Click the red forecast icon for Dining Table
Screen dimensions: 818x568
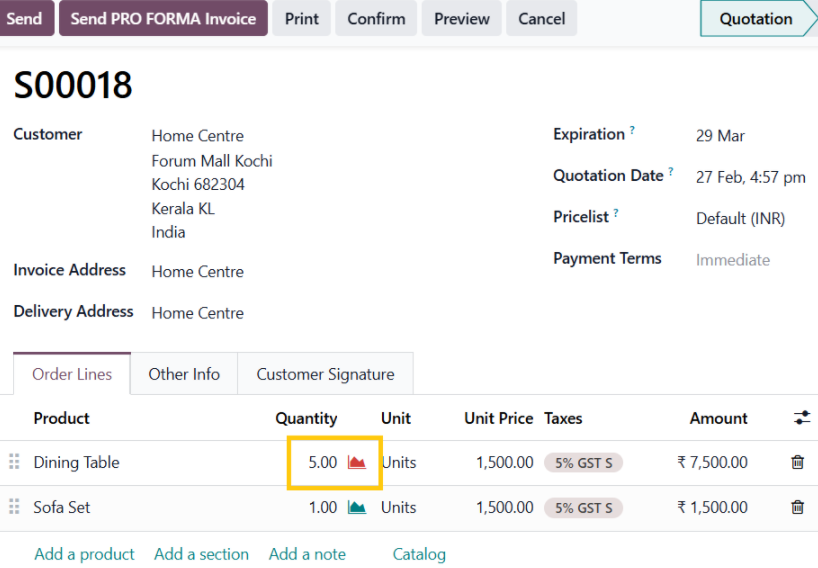(357, 463)
